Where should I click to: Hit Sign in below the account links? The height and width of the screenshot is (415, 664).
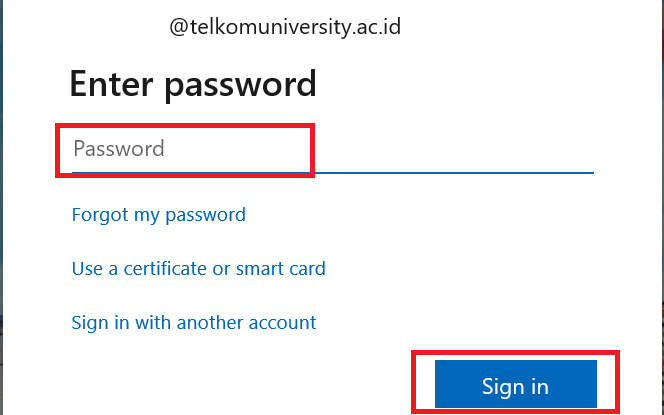tap(515, 385)
